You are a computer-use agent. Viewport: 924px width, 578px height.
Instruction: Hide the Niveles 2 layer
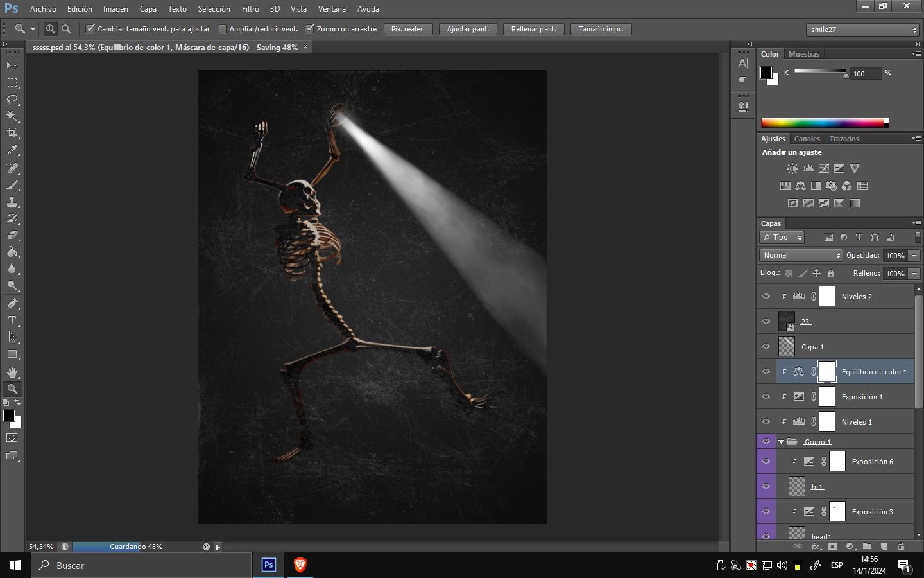point(766,297)
